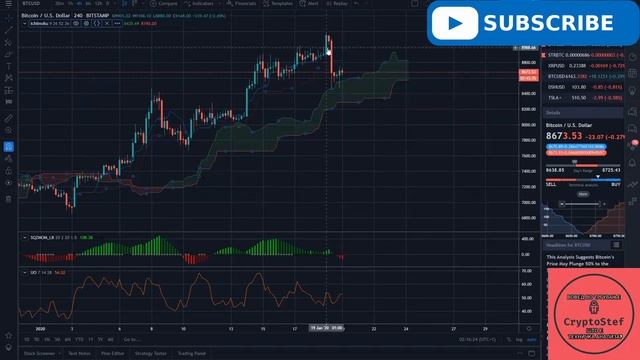Click the Go to... date button
The image size is (640, 360).
[x=131, y=340]
